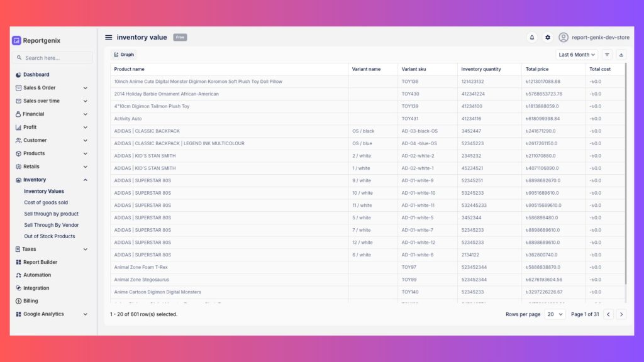
Task: Expand the Retails menu chevron
Action: coord(86,167)
